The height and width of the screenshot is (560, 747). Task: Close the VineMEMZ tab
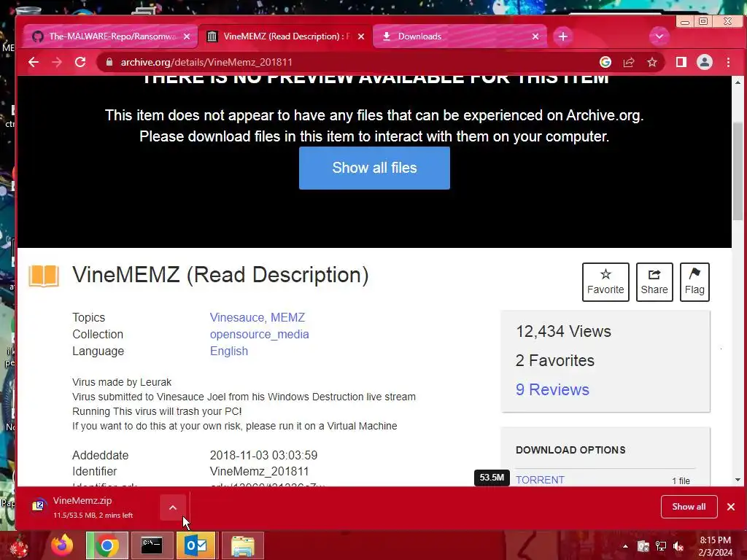point(361,36)
